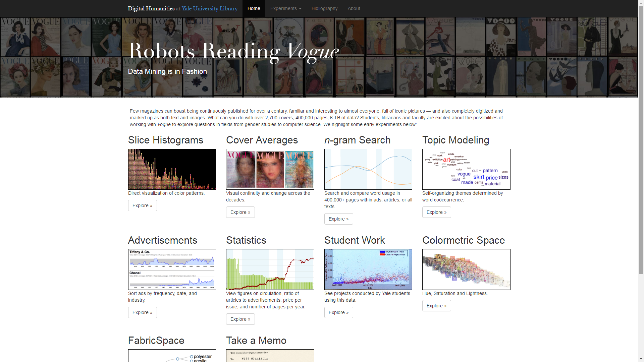
Task: Click the Slice Histograms visualization icon
Action: pyautogui.click(x=172, y=170)
